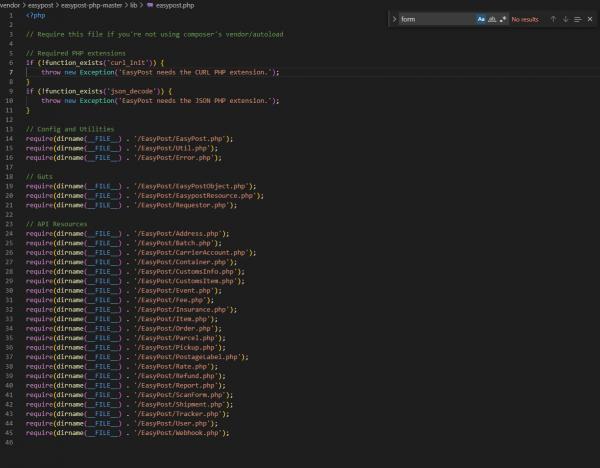Click '/EasyPost/Tracker.php' string
Viewport: 600px width, 468px height.
point(178,414)
